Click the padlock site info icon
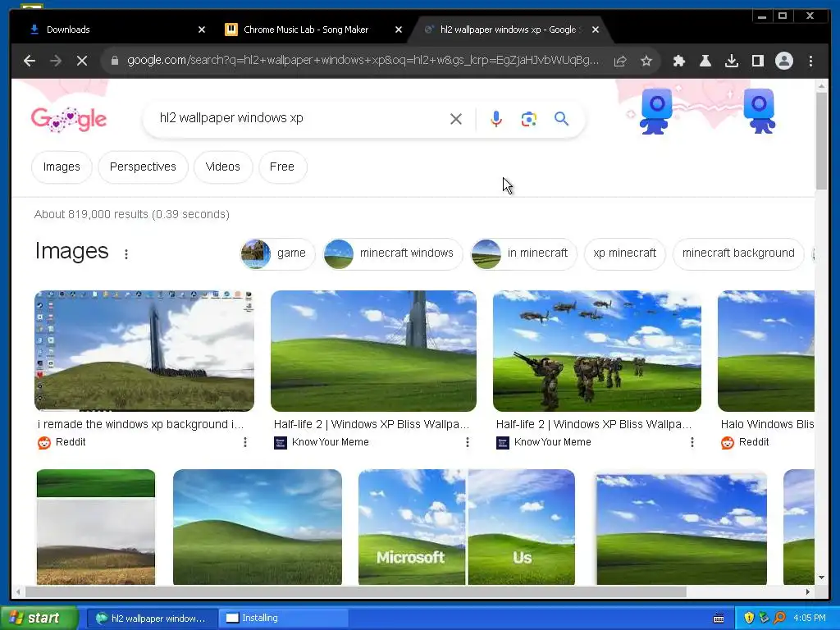Viewport: 840px width, 630px height. coord(114,61)
